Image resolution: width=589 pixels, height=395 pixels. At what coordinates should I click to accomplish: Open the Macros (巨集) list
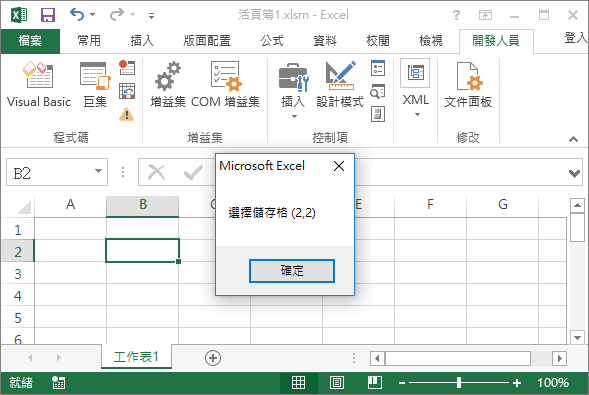(x=95, y=84)
